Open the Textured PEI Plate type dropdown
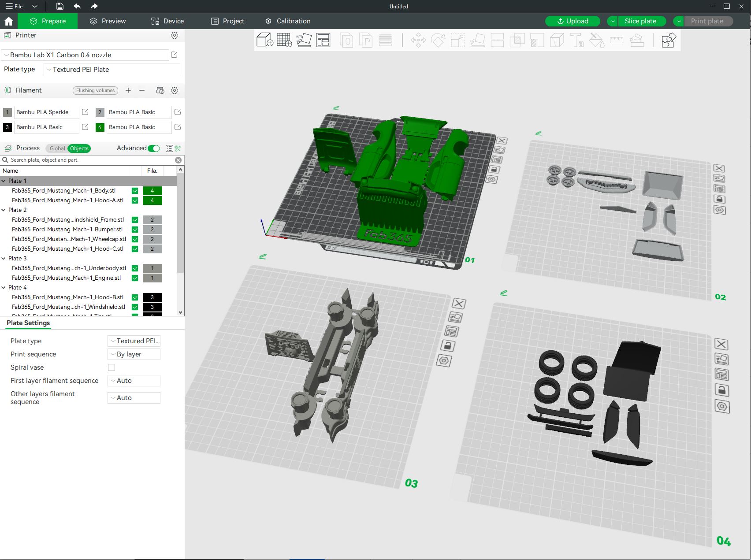The height and width of the screenshot is (560, 751). (112, 70)
